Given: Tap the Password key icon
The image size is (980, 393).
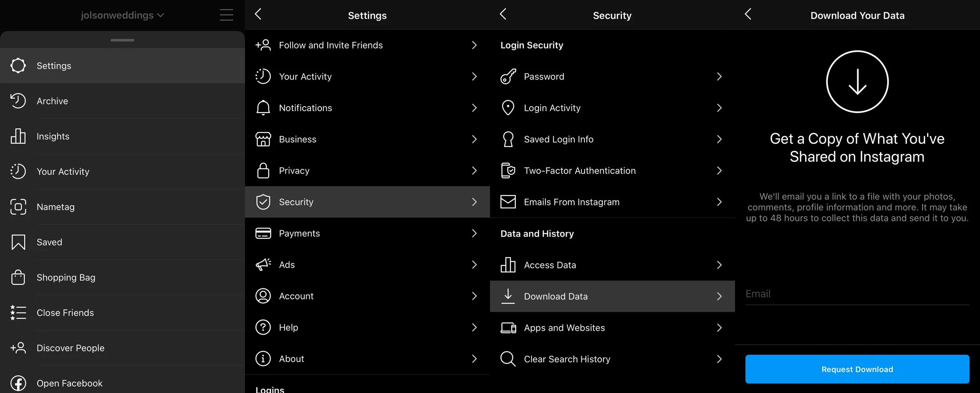Looking at the screenshot, I should (508, 76).
